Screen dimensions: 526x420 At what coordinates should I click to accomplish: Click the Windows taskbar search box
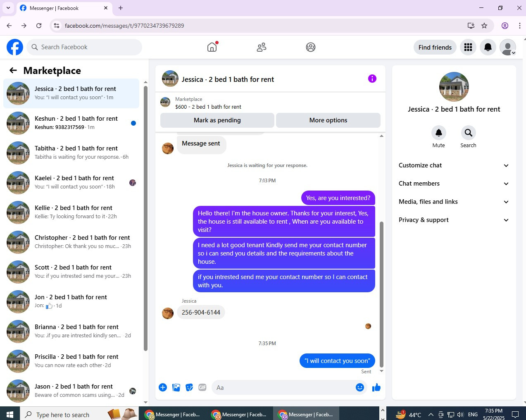(79, 414)
